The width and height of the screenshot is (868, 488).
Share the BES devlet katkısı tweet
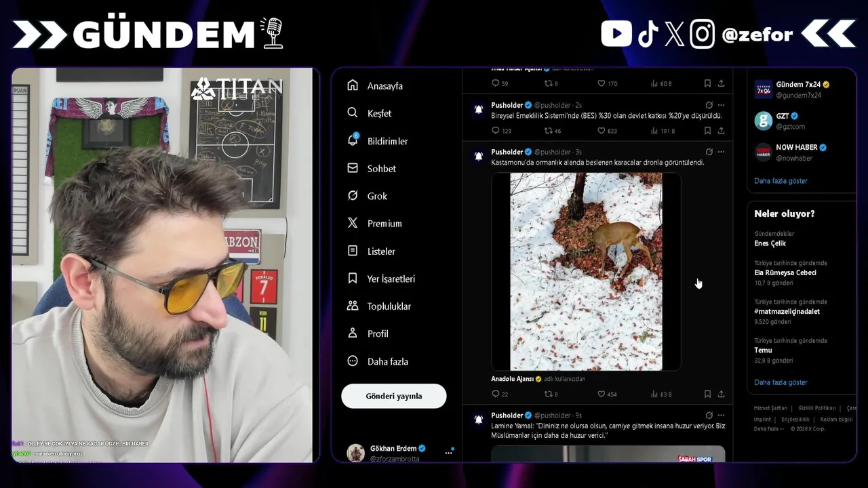[x=721, y=131]
